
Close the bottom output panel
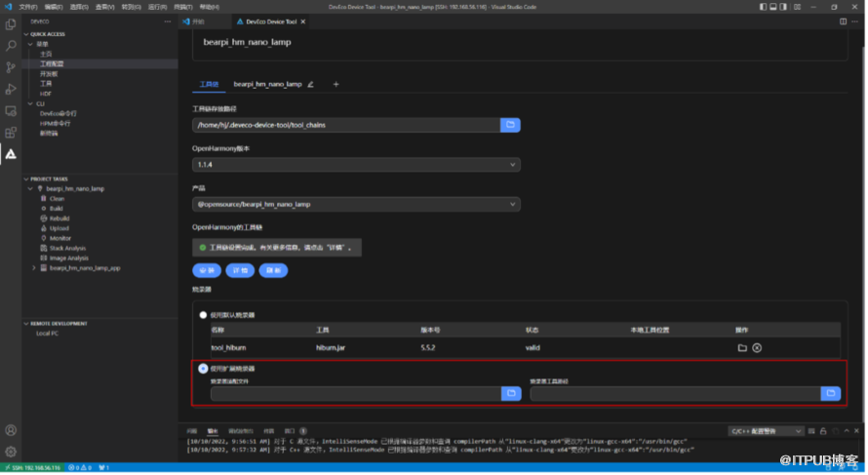[857, 431]
